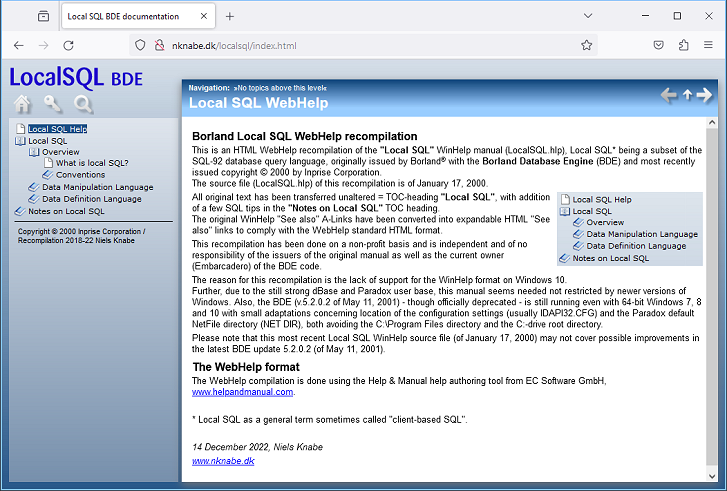727x491 pixels.
Task: Open Data Manipulation Language in sidebar
Action: tap(97, 187)
